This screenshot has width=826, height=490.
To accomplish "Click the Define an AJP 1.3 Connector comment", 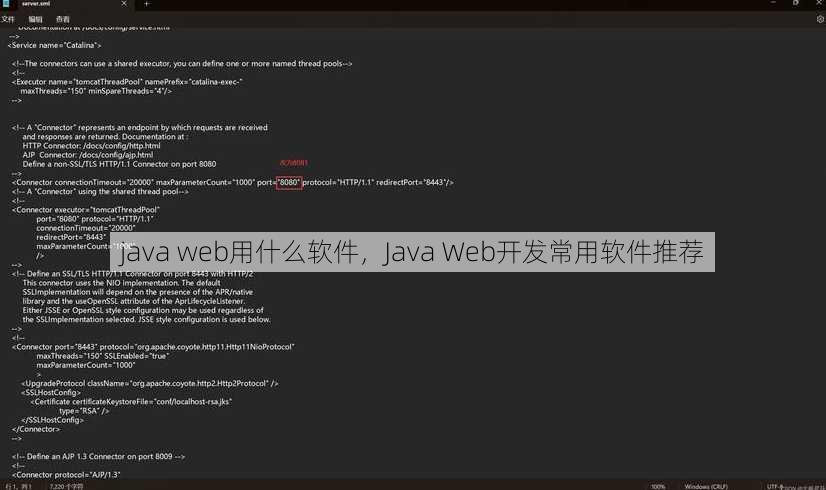I will coord(99,457).
